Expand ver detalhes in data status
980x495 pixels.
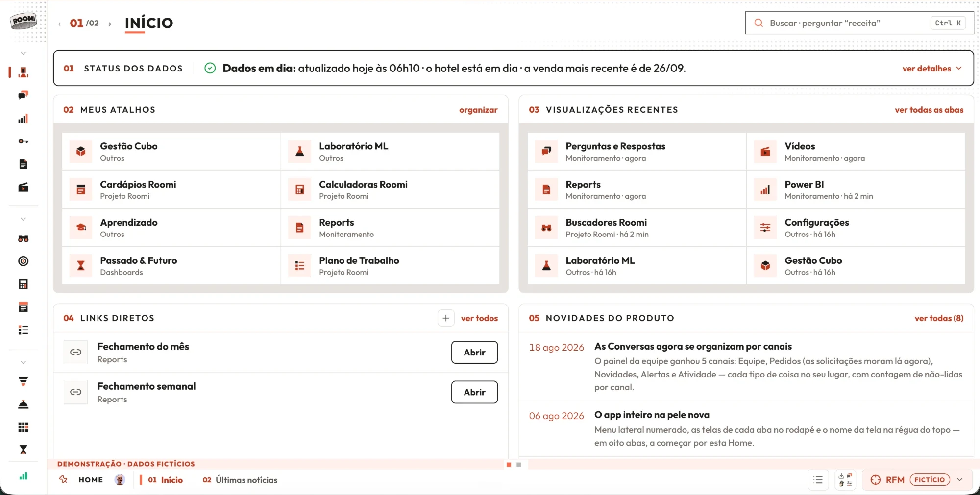tap(932, 69)
